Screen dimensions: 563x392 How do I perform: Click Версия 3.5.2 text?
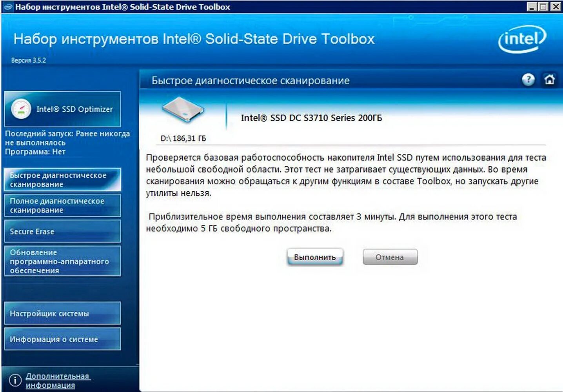[x=28, y=60]
